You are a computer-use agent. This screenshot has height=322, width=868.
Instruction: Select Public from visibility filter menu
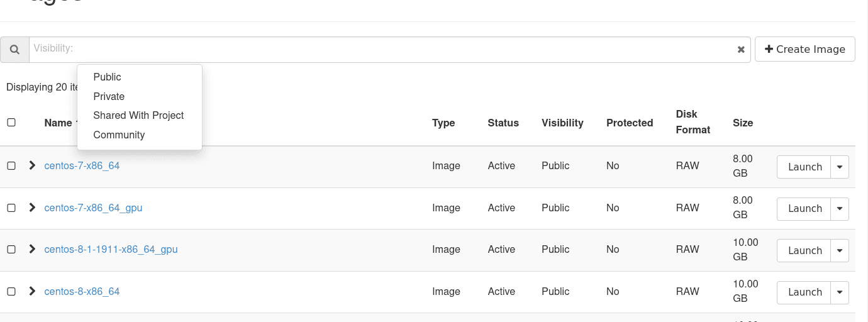(107, 77)
